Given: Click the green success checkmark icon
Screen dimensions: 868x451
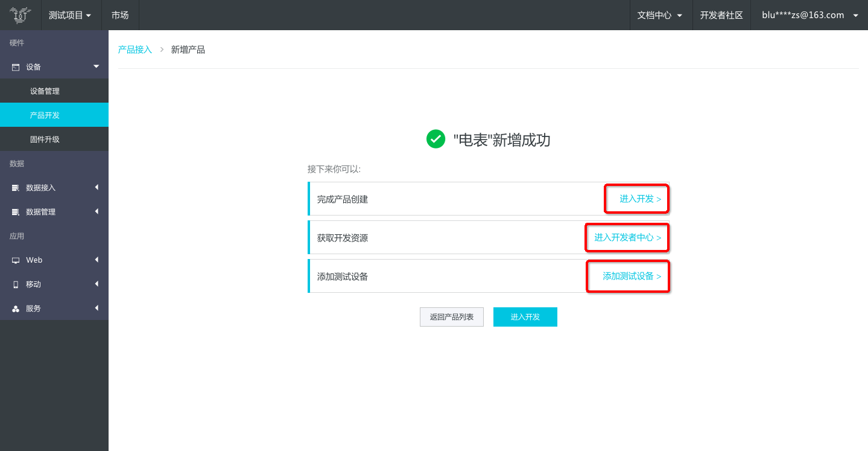Looking at the screenshot, I should pyautogui.click(x=436, y=139).
